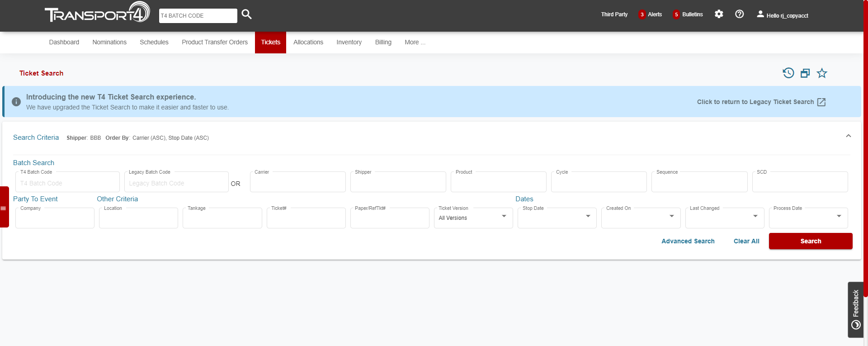This screenshot has width=868, height=346.
Task: Collapse the Search Criteria panel
Action: pyautogui.click(x=849, y=136)
